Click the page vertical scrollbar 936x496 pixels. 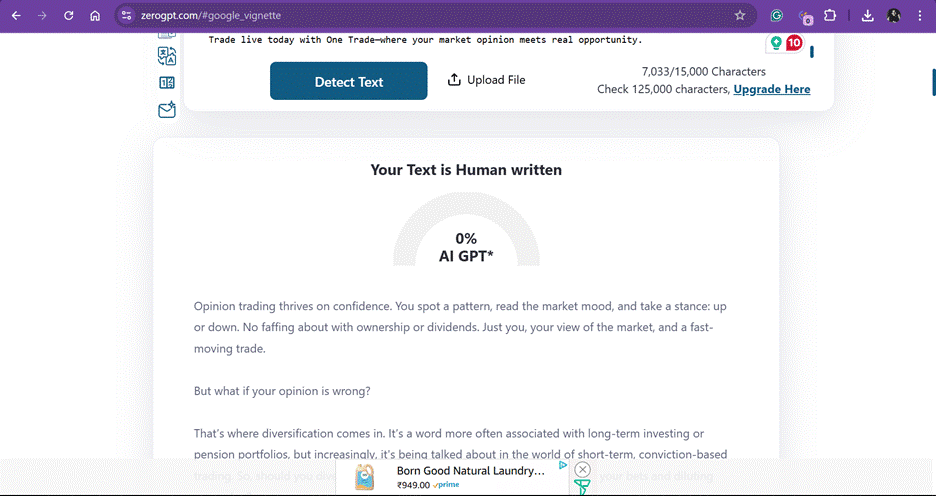[x=934, y=82]
